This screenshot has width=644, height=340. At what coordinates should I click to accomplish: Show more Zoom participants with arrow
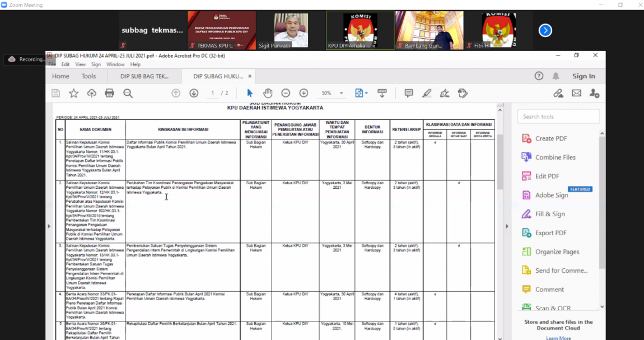point(545,30)
